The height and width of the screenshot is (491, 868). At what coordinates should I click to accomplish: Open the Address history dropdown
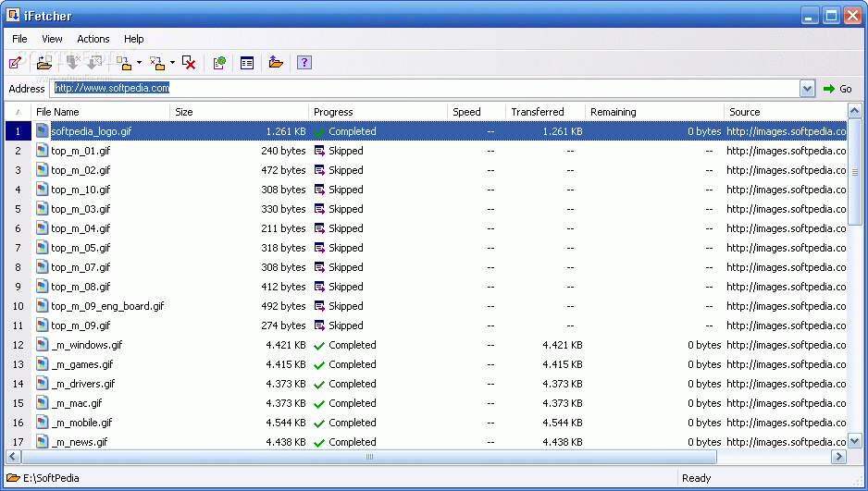(807, 89)
